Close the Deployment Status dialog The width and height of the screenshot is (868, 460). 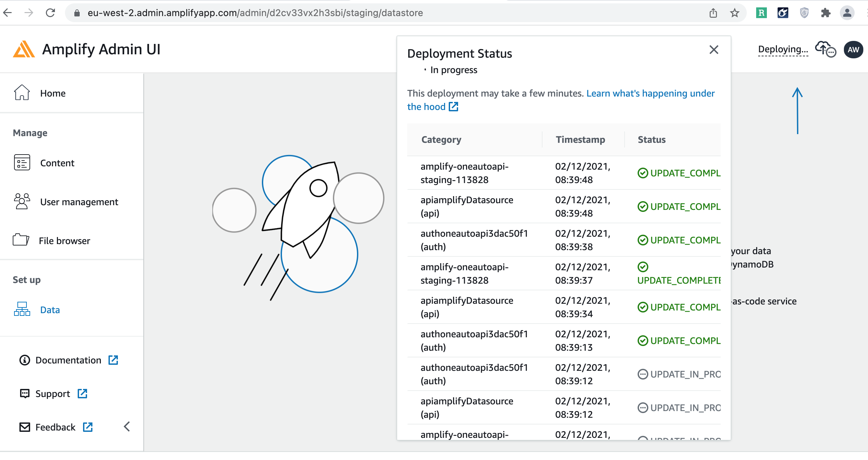(x=714, y=50)
